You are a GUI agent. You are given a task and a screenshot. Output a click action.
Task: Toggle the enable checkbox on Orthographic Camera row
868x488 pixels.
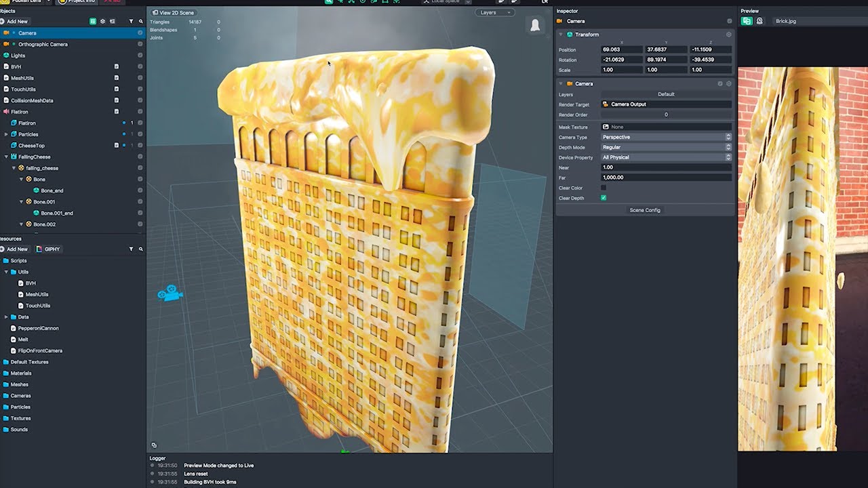tap(140, 44)
